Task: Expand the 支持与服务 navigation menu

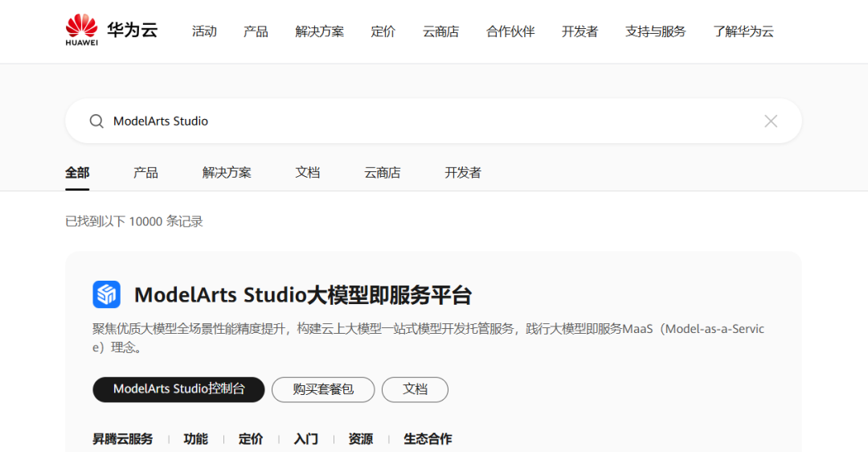Action: coord(655,31)
